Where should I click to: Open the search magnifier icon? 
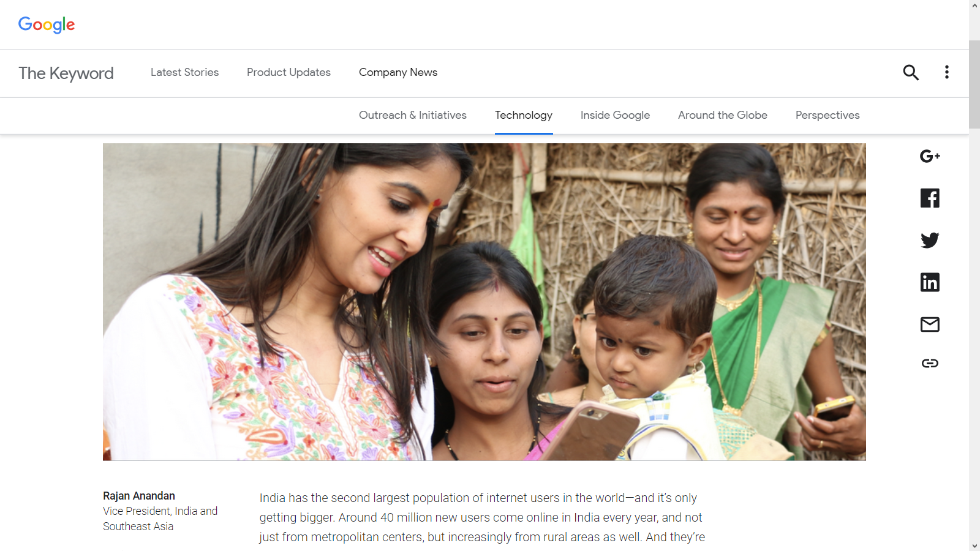(911, 72)
